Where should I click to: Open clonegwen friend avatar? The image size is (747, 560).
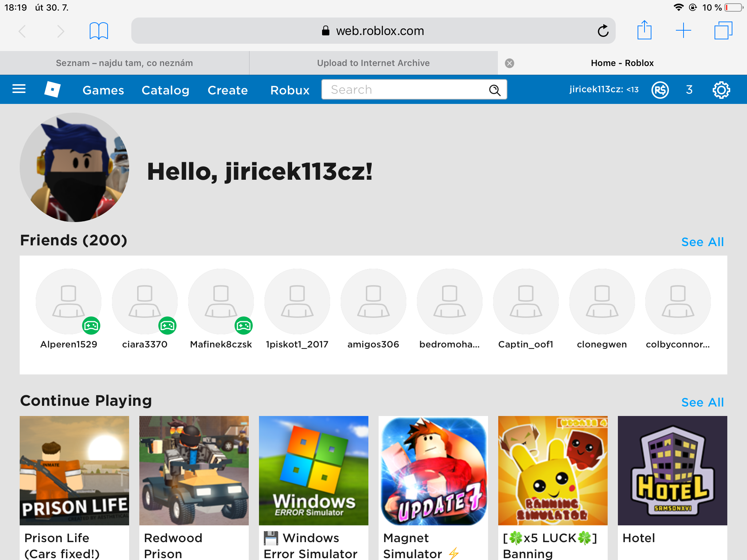(x=602, y=302)
